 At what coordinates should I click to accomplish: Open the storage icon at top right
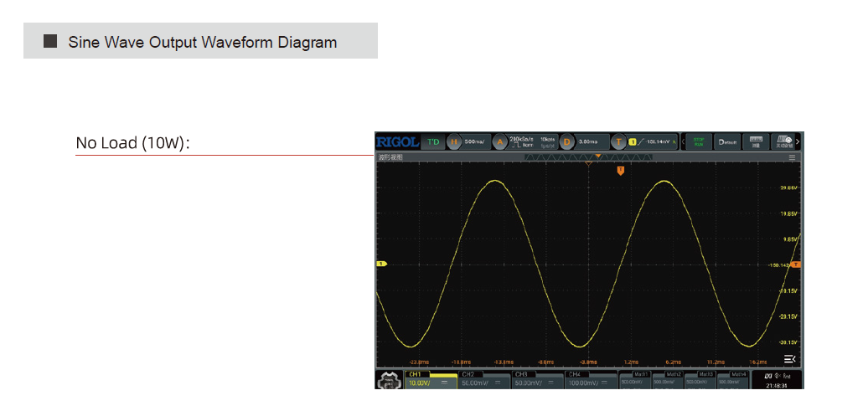click(784, 141)
